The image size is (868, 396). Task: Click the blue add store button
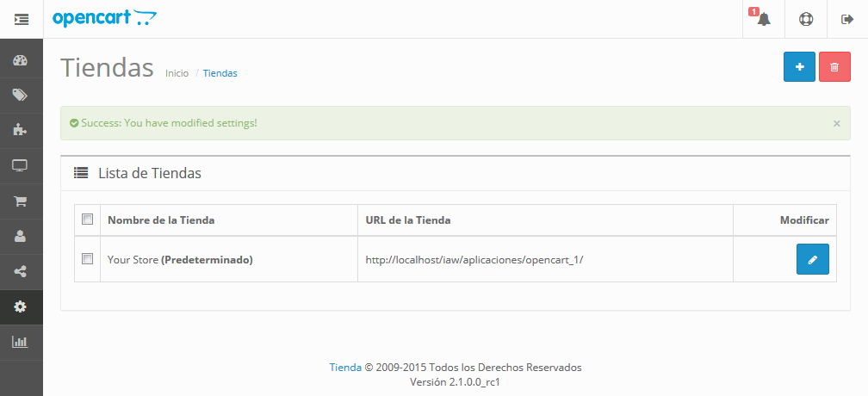pyautogui.click(x=799, y=67)
